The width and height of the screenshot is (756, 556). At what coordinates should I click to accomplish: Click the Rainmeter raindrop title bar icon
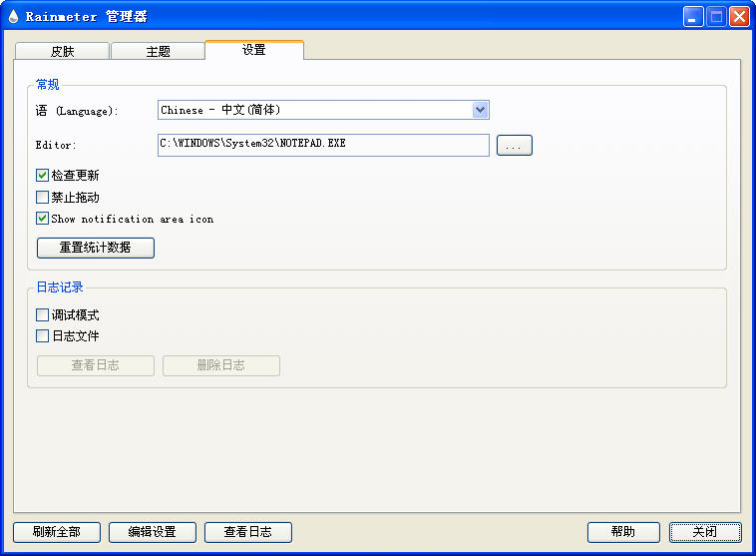click(x=13, y=16)
